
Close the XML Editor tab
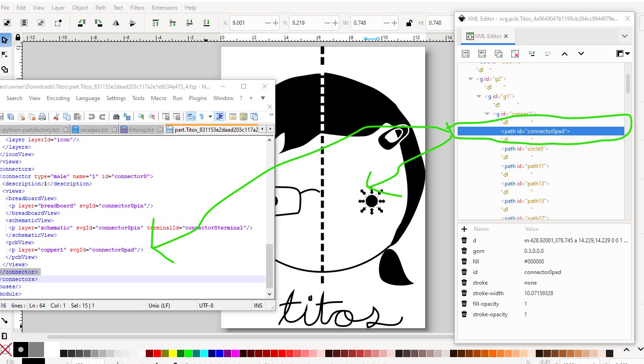tap(506, 36)
